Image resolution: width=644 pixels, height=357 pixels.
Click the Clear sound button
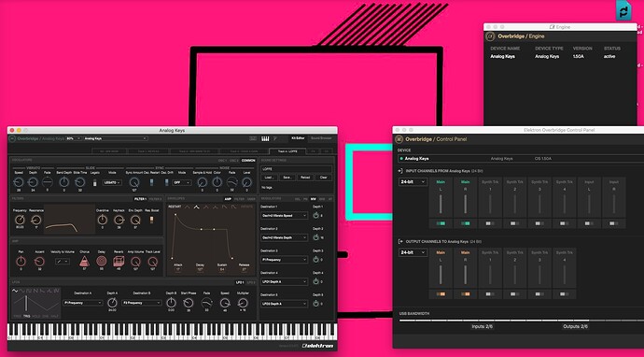point(323,178)
